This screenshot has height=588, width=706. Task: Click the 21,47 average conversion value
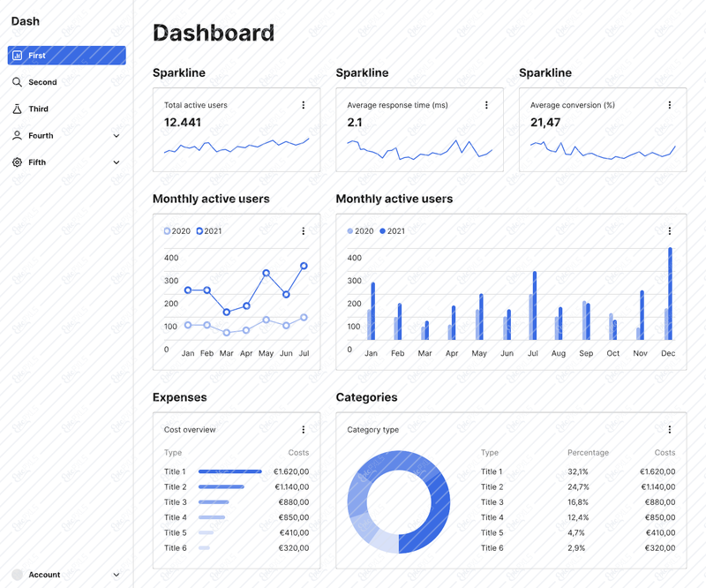(545, 123)
